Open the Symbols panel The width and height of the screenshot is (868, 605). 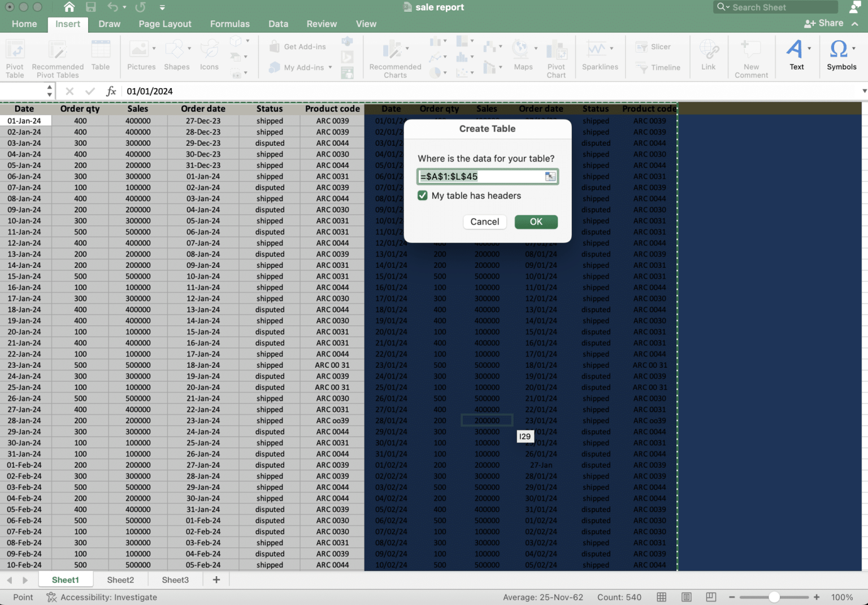click(x=841, y=55)
